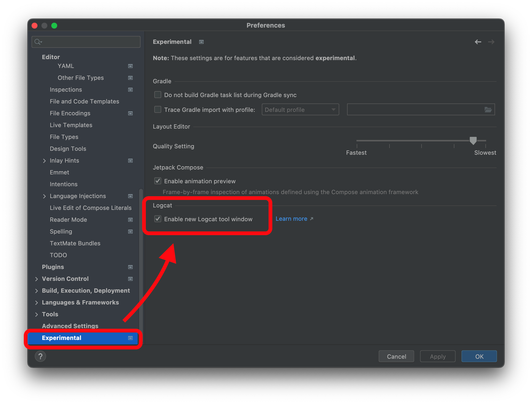Click the Trace Gradle import profile file chooser
The width and height of the screenshot is (532, 404).
(x=487, y=109)
